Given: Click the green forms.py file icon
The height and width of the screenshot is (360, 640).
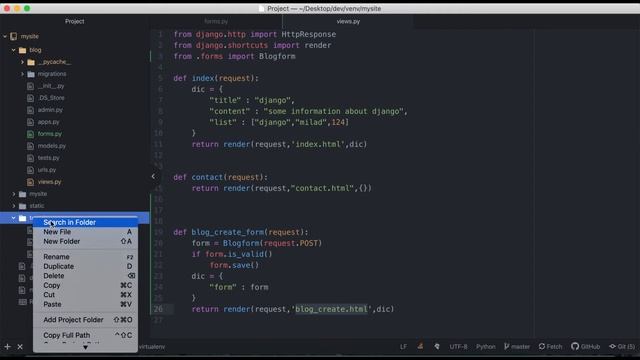Looking at the screenshot, I should click(30, 134).
